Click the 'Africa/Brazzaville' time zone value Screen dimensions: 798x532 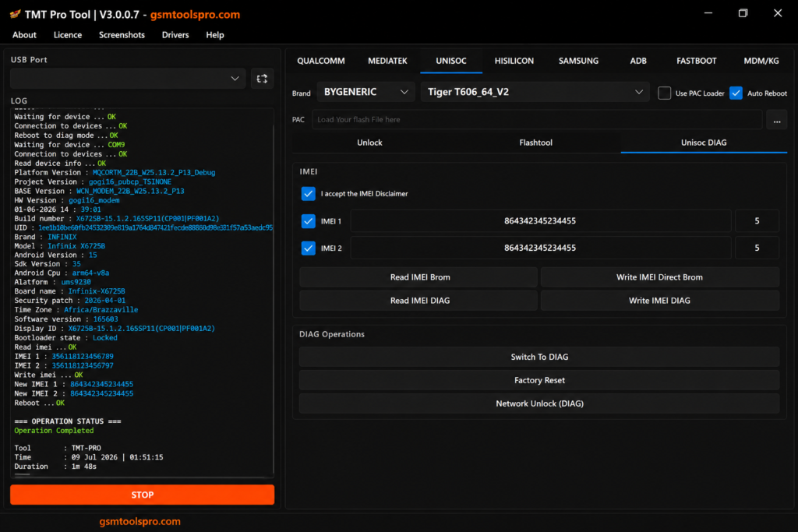pos(101,310)
